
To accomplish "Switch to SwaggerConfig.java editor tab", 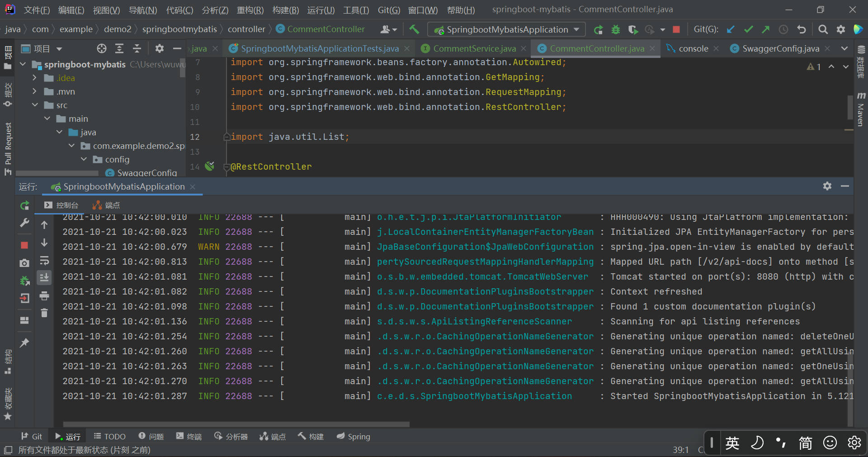I will pyautogui.click(x=780, y=48).
